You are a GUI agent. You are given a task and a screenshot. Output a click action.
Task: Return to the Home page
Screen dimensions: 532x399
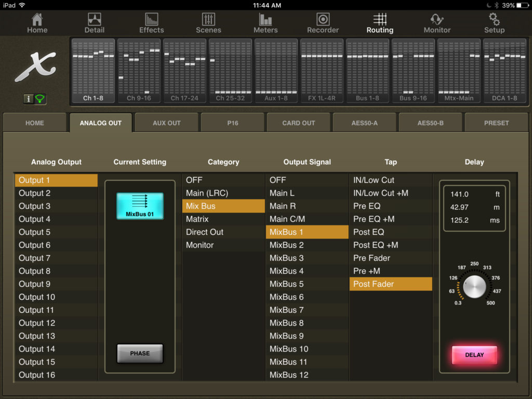coord(37,23)
